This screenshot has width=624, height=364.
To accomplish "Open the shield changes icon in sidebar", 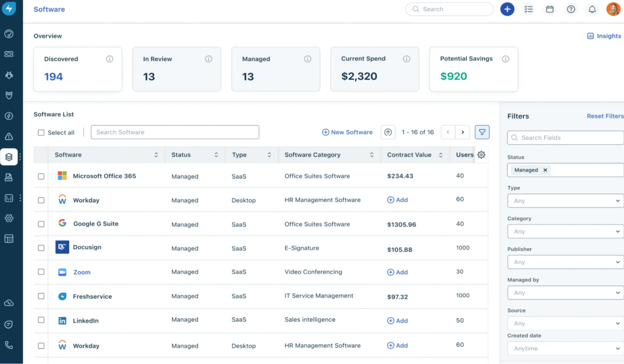I will tap(9, 95).
